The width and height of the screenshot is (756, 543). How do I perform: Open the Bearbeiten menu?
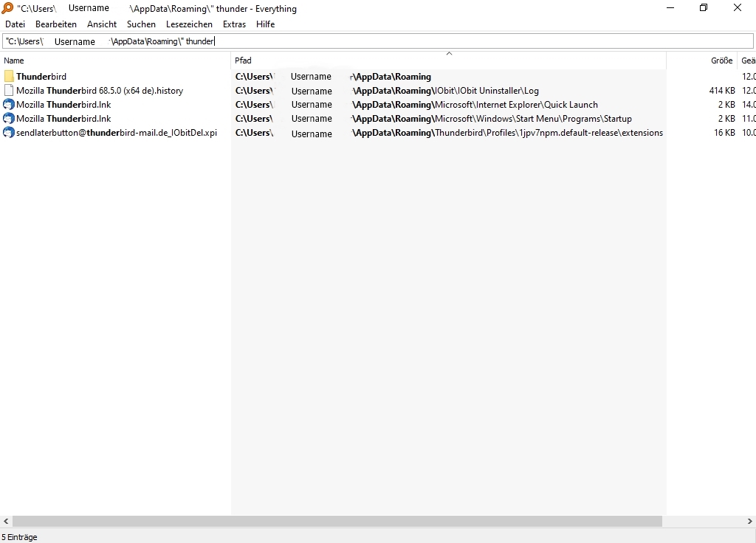point(56,24)
